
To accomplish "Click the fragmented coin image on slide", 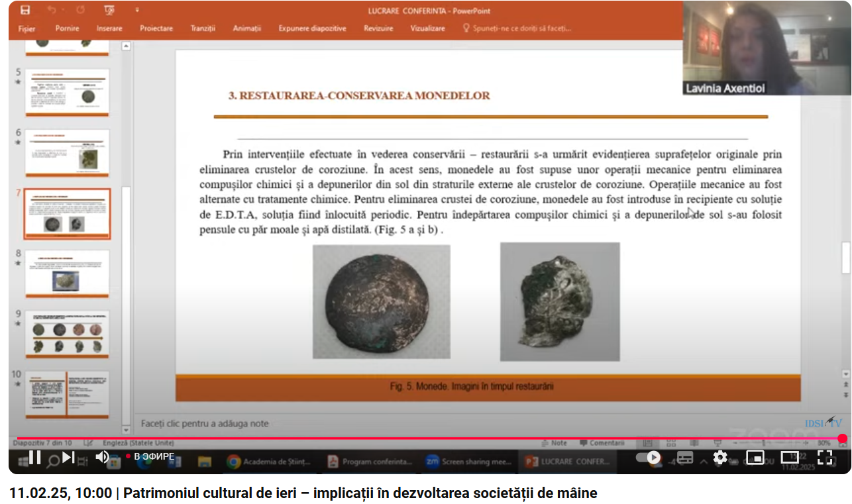I will point(560,301).
